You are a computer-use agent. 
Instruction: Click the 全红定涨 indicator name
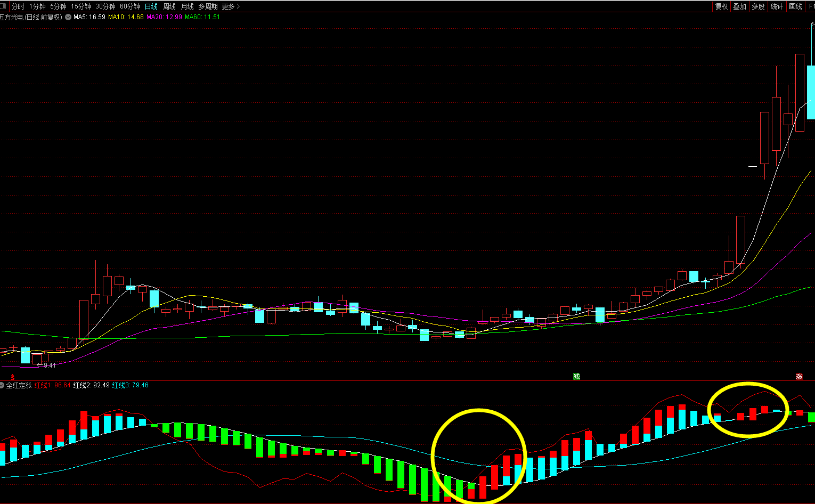(x=19, y=385)
